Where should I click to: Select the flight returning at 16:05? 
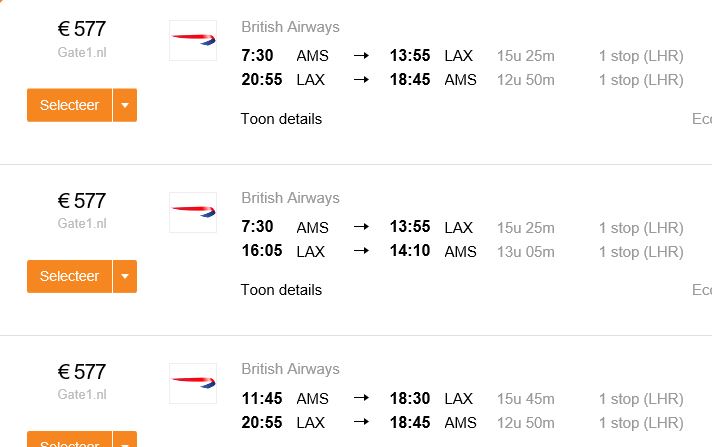click(69, 276)
